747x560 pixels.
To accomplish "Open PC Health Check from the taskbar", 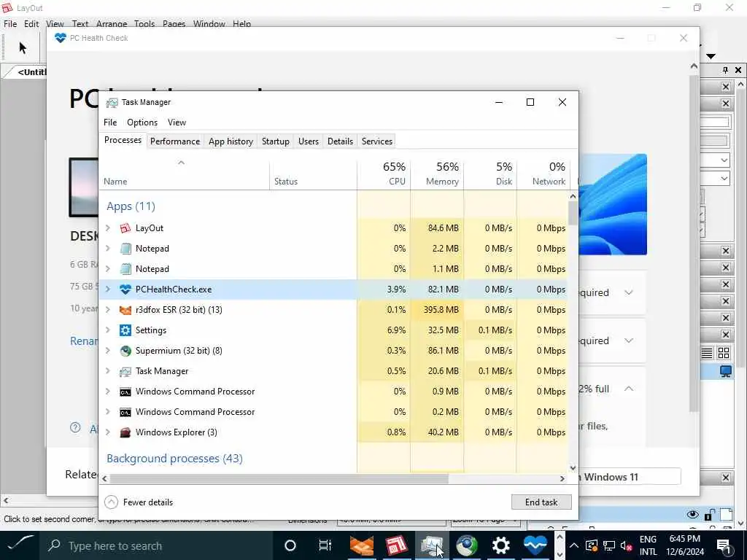I will pos(535,545).
